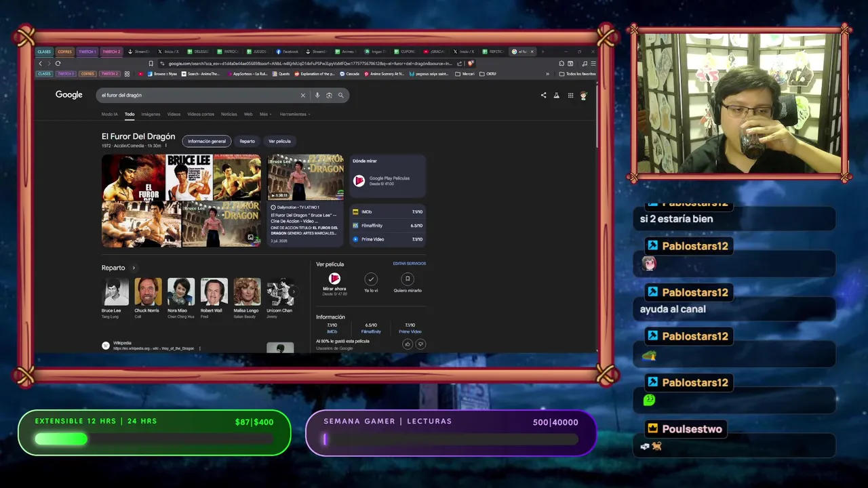Open the image viewer icon on the collage
Image resolution: width=868 pixels, height=488 pixels.
pyautogui.click(x=251, y=238)
